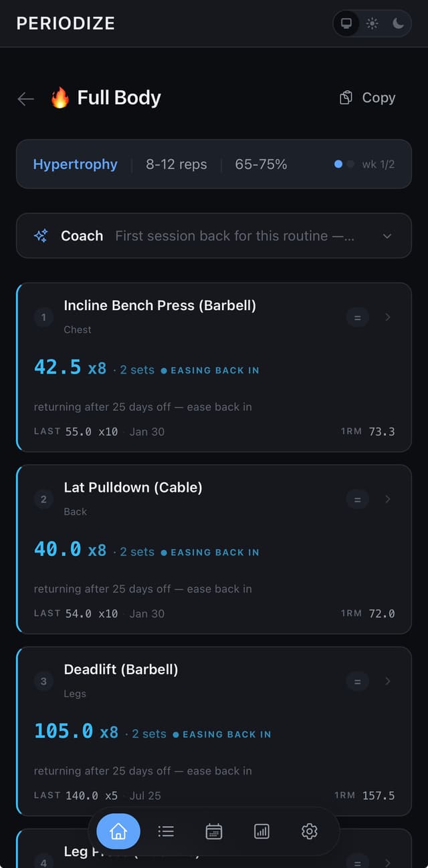428x868 pixels.
Task: Click the Hypertrophy phase label
Action: pos(75,164)
